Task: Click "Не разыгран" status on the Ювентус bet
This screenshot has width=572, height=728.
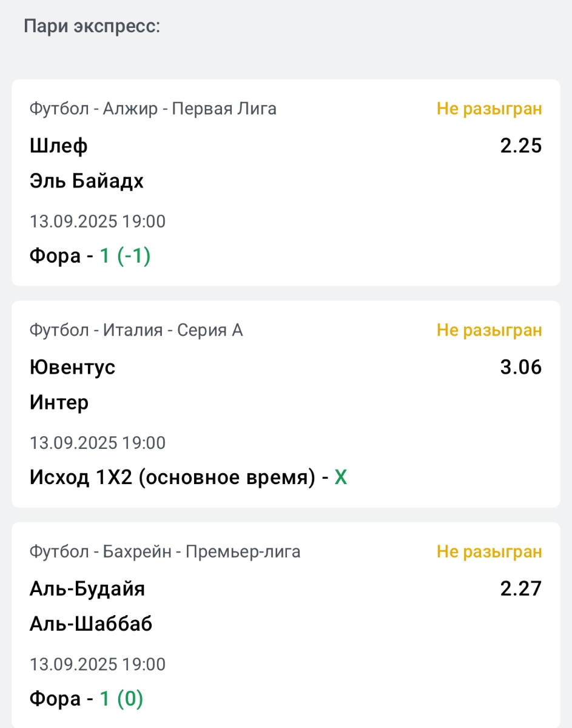Action: pyautogui.click(x=489, y=330)
